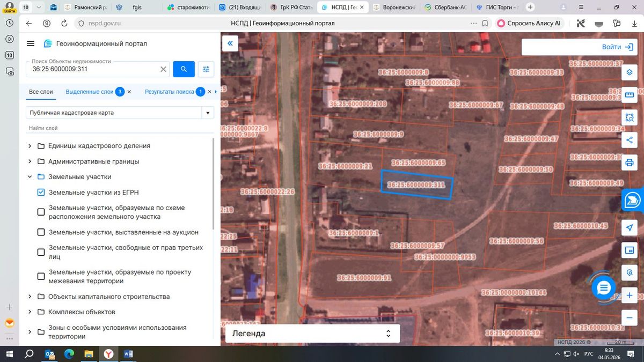Expand Единицы кадастрового деления folder
The width and height of the screenshot is (644, 362).
tap(30, 146)
